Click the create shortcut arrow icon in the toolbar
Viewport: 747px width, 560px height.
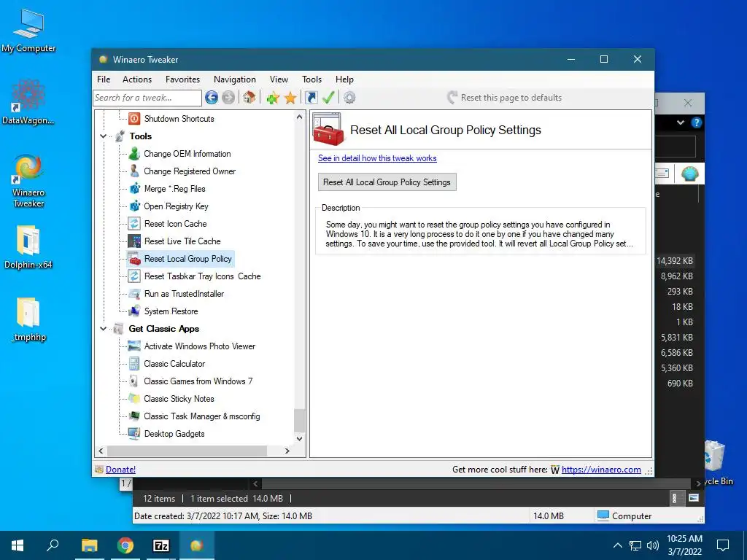point(311,98)
